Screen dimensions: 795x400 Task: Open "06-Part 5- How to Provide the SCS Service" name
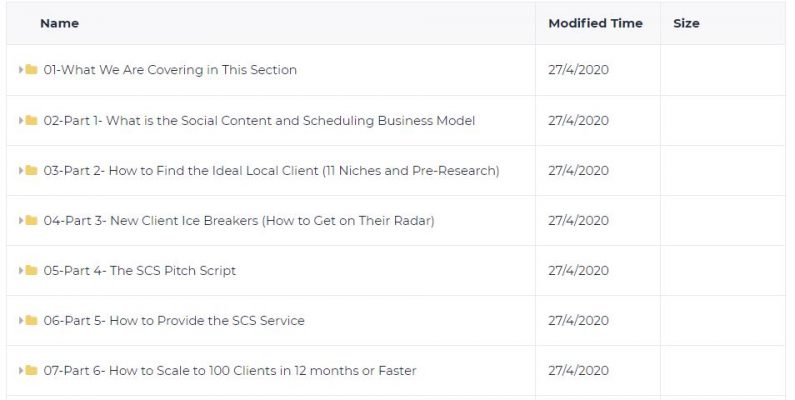click(x=174, y=320)
